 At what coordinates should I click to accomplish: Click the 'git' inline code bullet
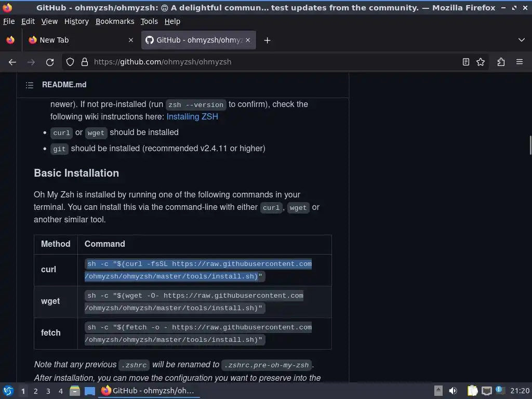pos(59,149)
